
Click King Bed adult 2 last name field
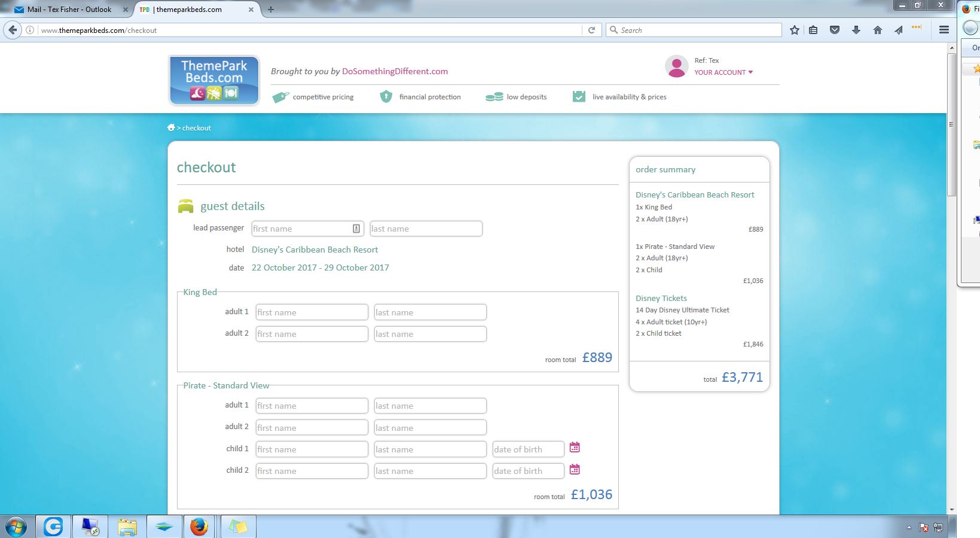(430, 334)
